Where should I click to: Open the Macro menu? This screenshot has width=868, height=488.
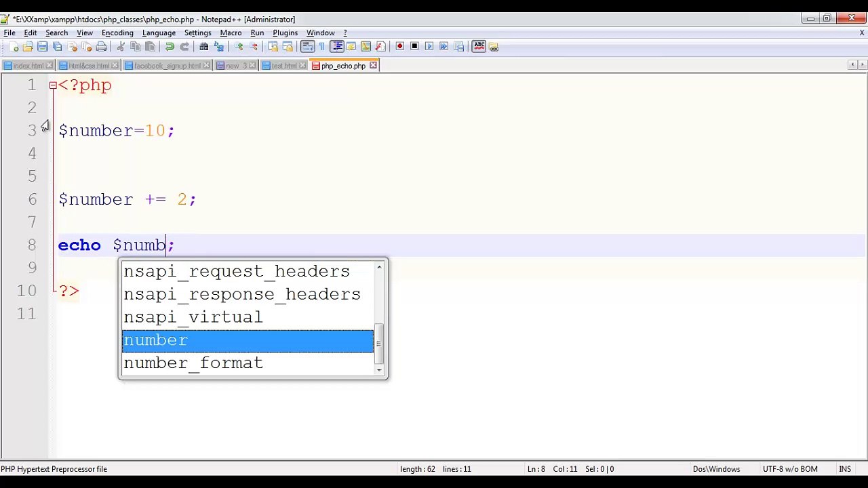click(x=231, y=33)
